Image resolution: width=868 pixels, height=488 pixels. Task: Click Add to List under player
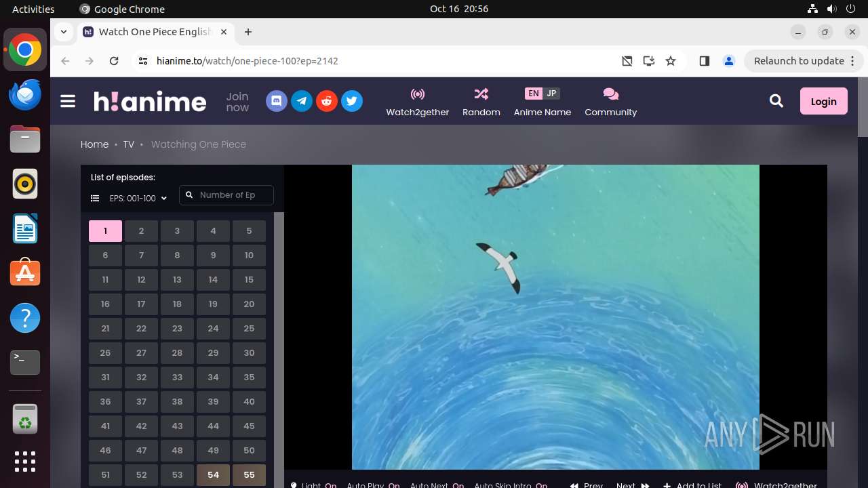coord(692,485)
